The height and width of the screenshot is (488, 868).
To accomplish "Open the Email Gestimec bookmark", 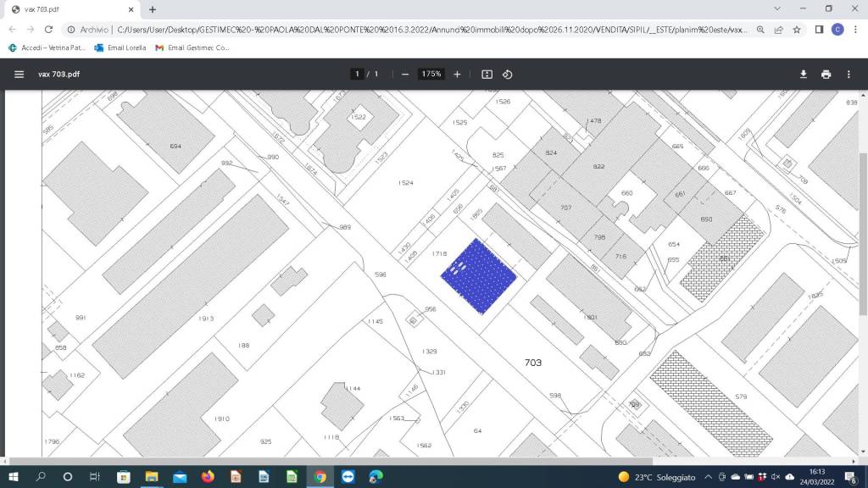I will [x=192, y=47].
